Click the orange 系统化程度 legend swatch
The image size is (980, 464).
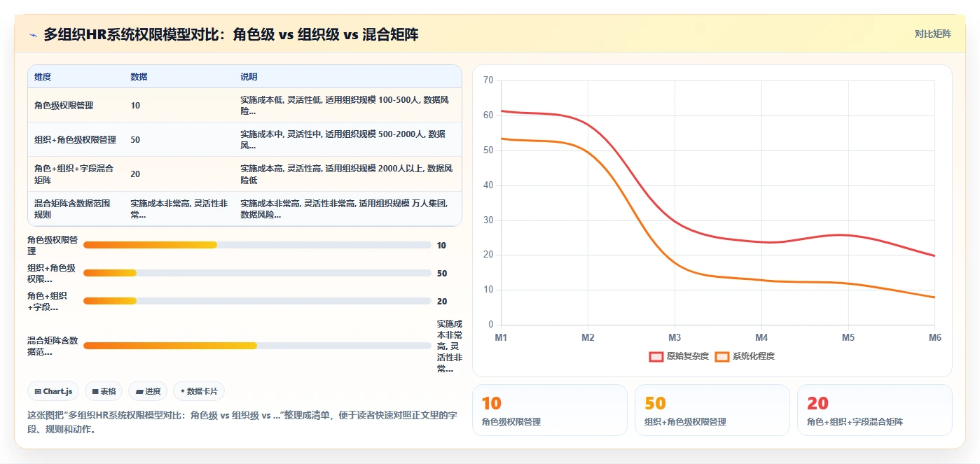point(722,356)
